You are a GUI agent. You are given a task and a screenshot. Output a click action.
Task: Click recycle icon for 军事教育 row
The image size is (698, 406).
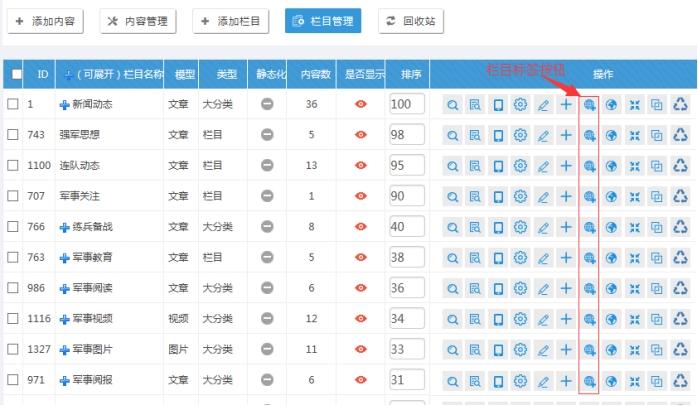[x=680, y=258]
